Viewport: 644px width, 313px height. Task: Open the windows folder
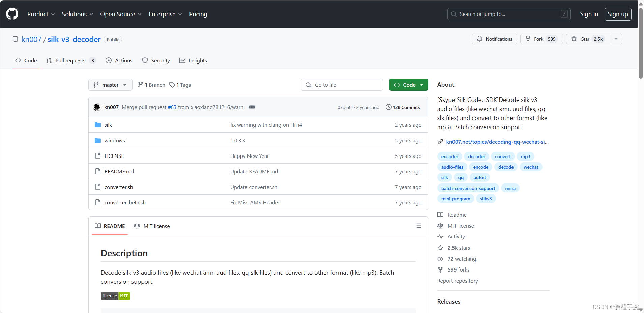coord(115,140)
